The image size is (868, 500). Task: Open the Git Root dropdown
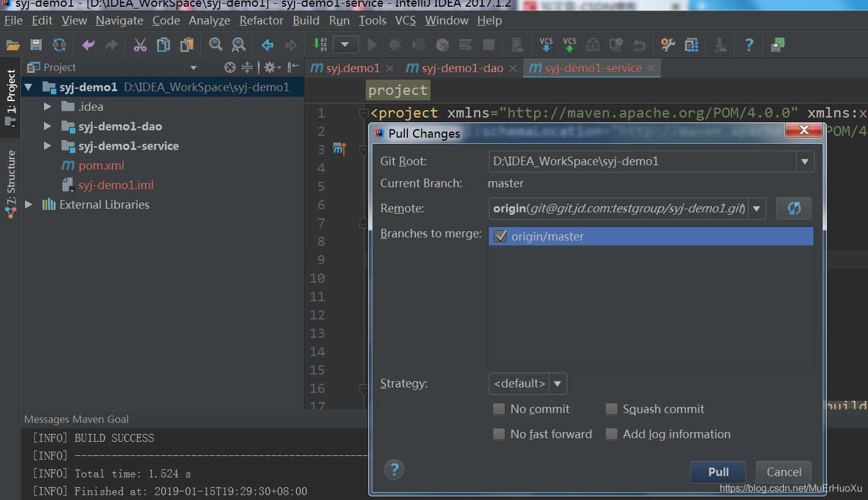805,162
